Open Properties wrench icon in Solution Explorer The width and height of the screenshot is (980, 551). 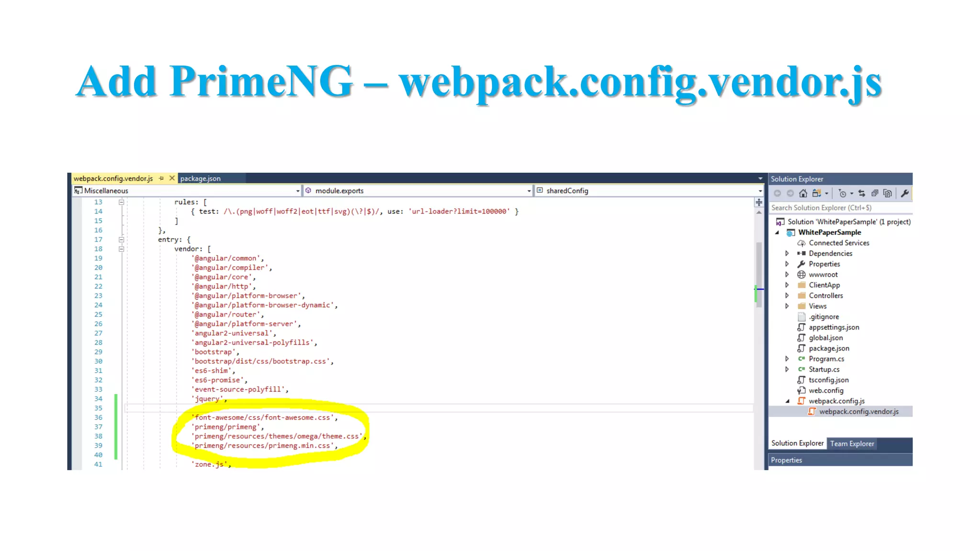904,193
